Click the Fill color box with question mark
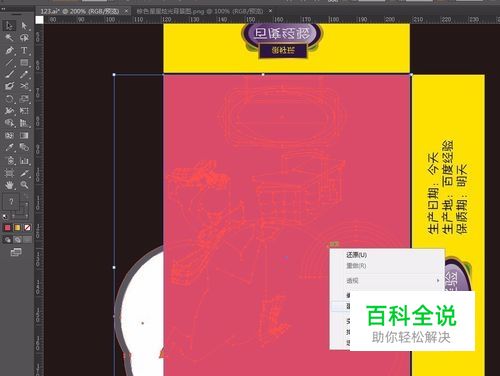The image size is (500, 376). (11, 202)
